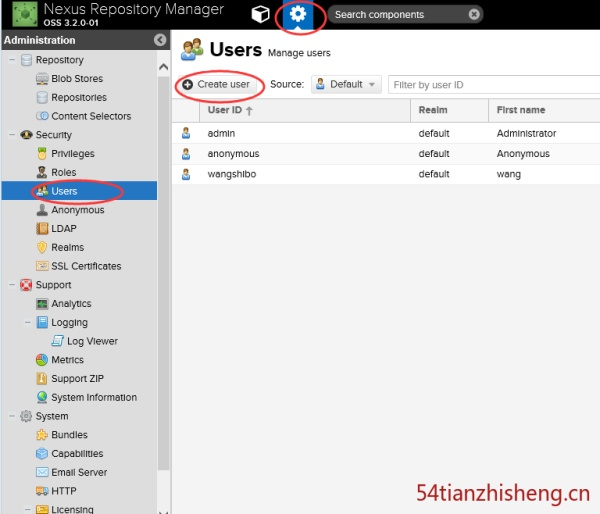Screen dimensions: 600x514
Task: Open the Log Viewer
Action: pos(92,341)
